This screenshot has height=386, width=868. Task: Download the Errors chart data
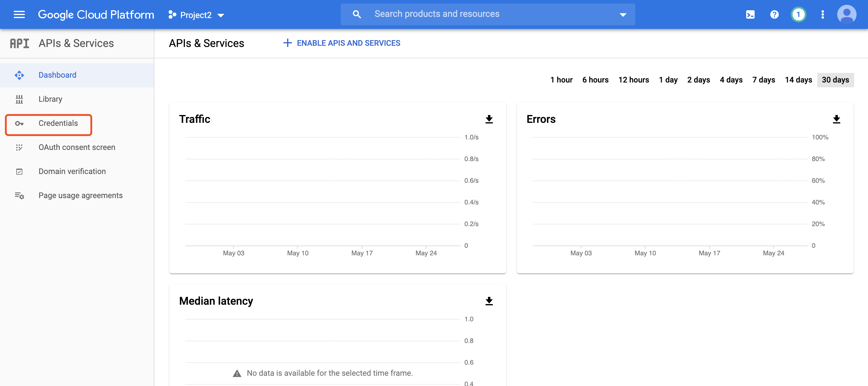point(837,119)
